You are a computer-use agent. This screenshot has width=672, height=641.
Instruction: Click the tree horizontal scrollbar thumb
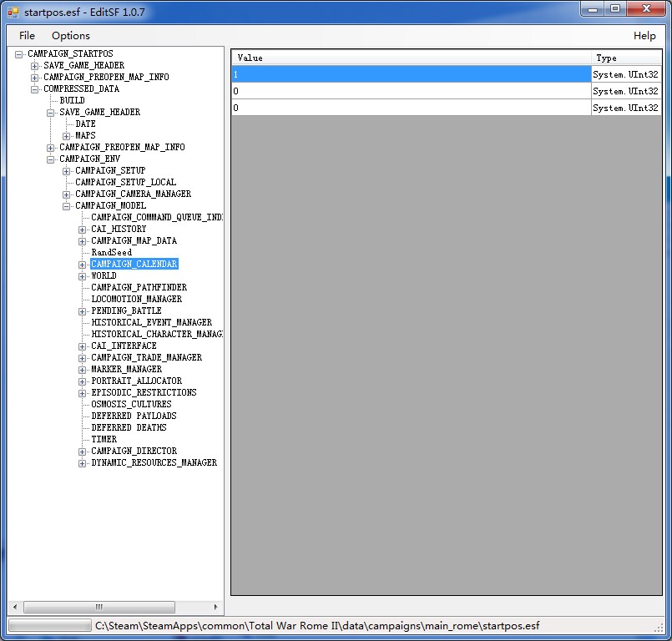[x=99, y=607]
